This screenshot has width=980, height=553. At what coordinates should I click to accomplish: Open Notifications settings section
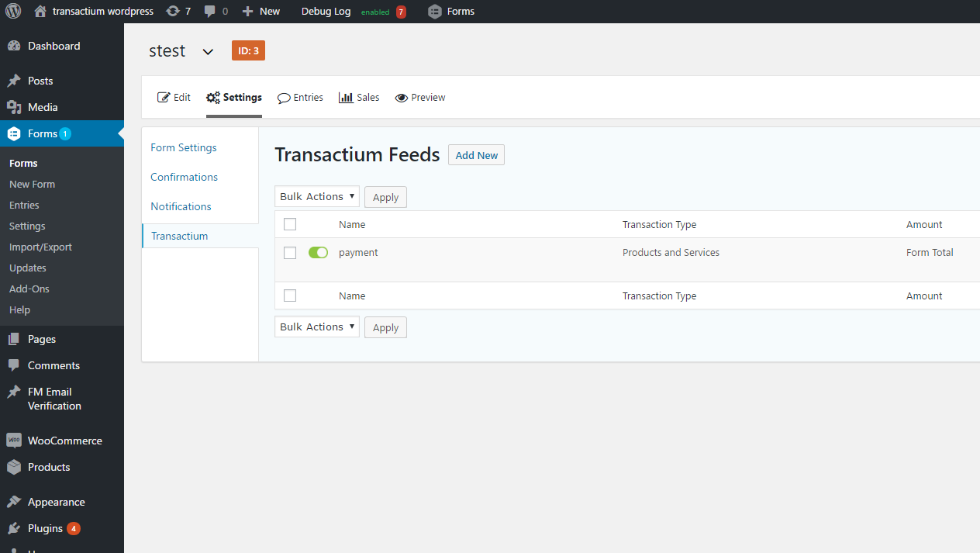tap(181, 206)
